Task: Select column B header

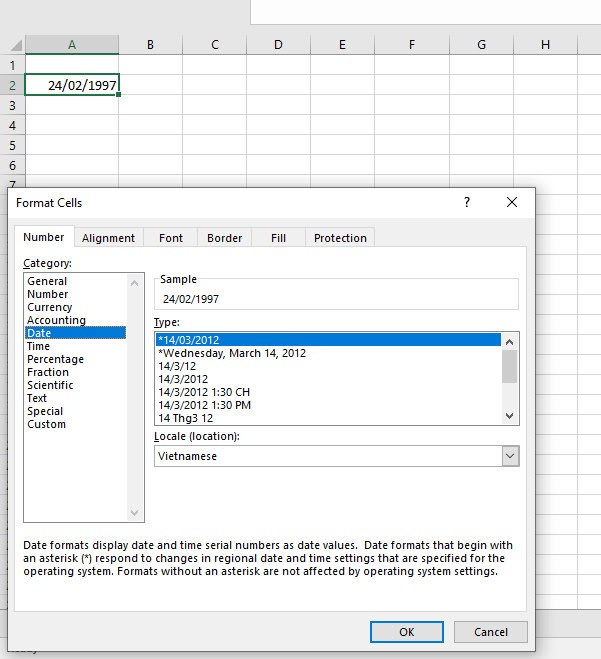Action: tap(150, 45)
